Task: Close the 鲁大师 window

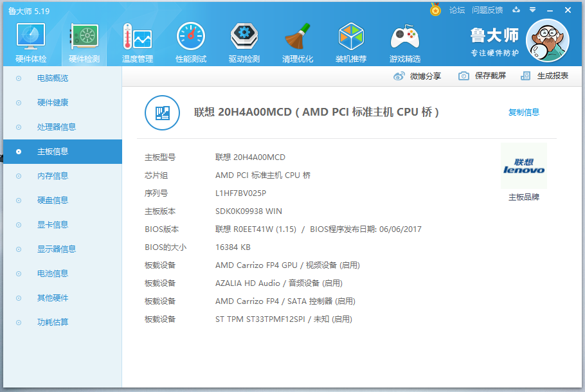Action: tap(568, 10)
